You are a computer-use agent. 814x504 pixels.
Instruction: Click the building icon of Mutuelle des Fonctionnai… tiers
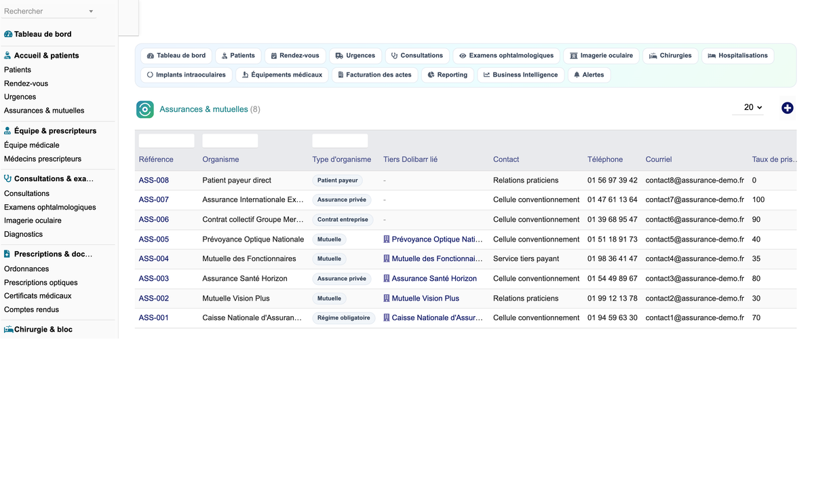pos(387,258)
